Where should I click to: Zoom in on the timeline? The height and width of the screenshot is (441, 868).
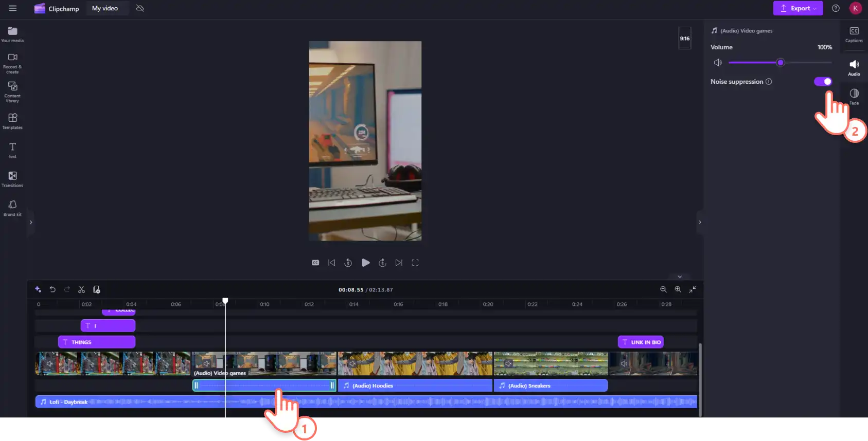(678, 290)
